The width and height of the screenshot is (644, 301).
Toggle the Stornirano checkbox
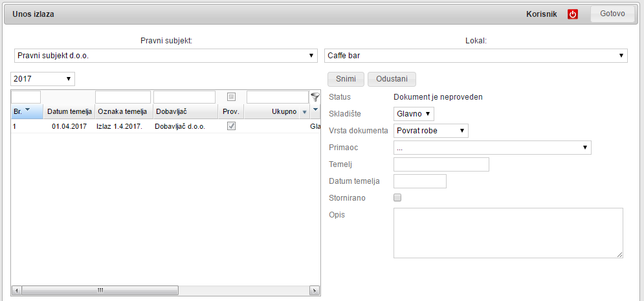click(x=398, y=197)
